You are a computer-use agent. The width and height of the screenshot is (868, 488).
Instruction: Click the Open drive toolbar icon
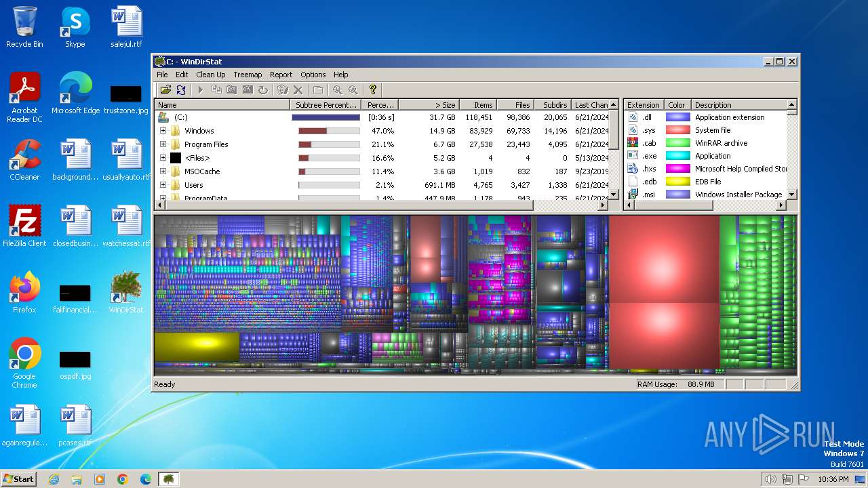165,89
